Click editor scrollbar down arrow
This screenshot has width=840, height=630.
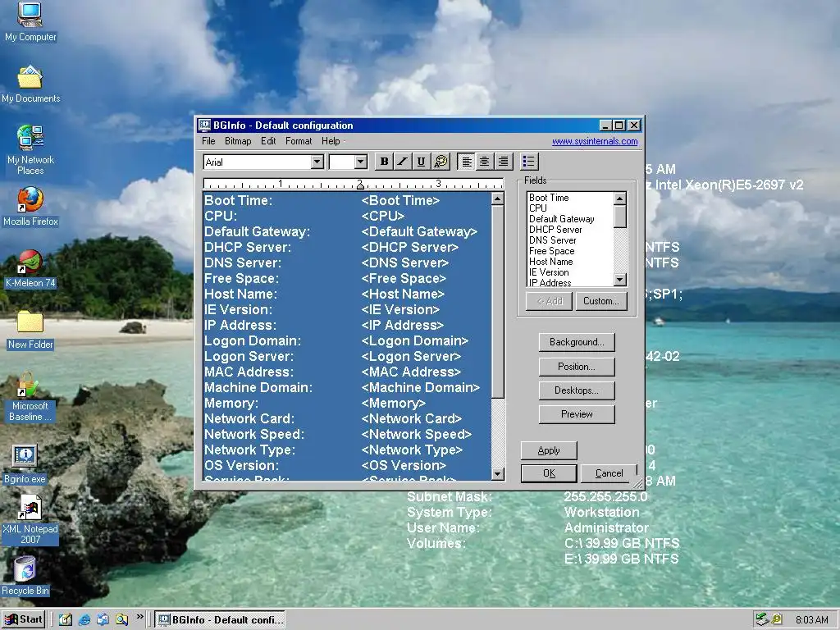498,473
